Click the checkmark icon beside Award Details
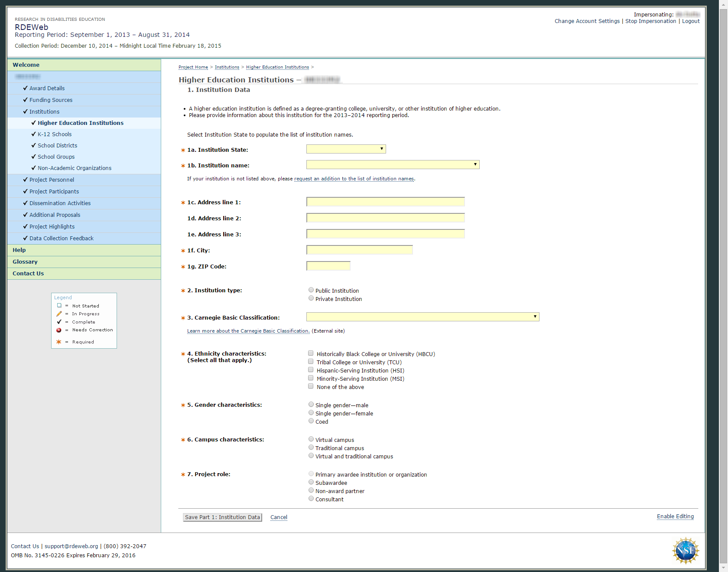728x572 pixels. 25,88
